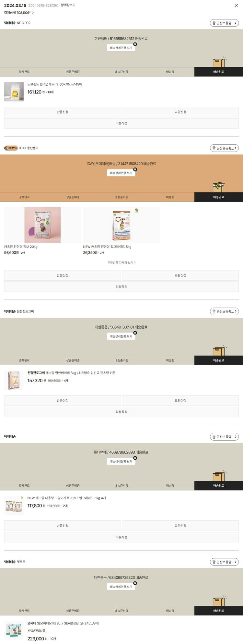Open delivery address pill in NE.O.002 section
The height and width of the screenshot is (644, 243).
pyautogui.click(x=224, y=23)
